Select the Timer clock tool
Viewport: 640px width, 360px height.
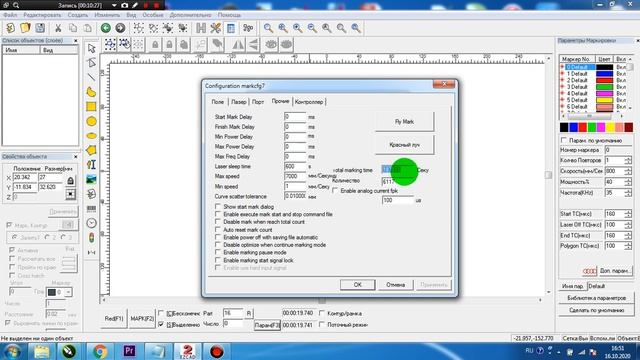tap(91, 223)
